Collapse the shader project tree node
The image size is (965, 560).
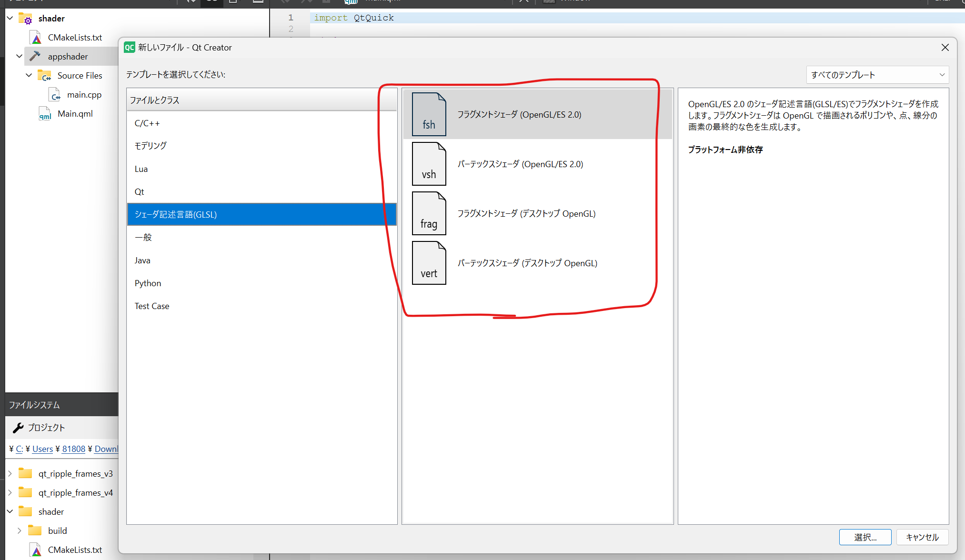click(10, 18)
